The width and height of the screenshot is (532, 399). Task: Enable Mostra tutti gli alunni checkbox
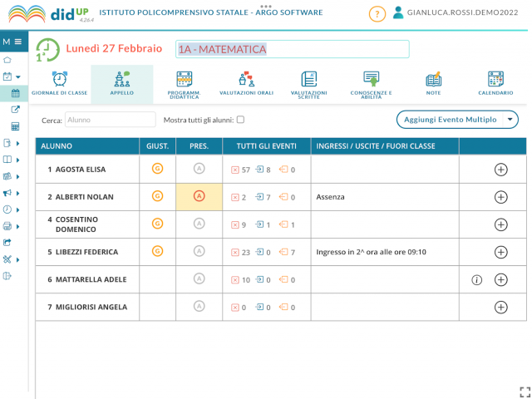[240, 120]
